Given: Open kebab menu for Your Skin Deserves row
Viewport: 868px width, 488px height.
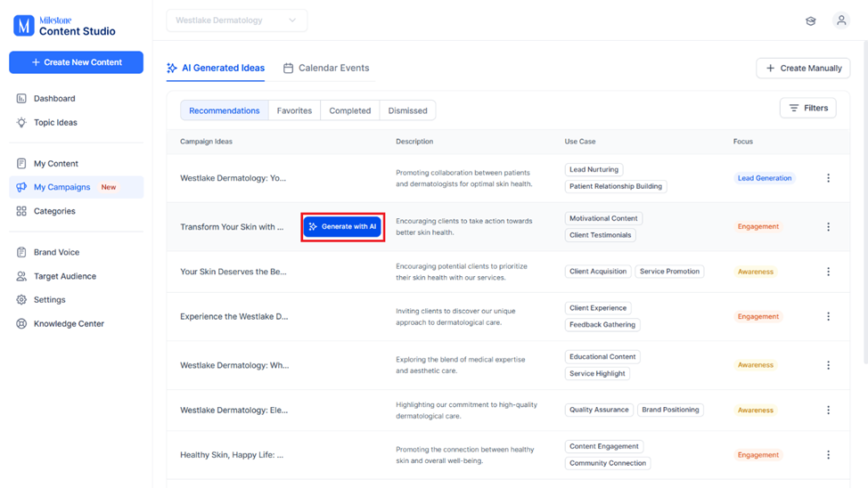Looking at the screenshot, I should (828, 272).
